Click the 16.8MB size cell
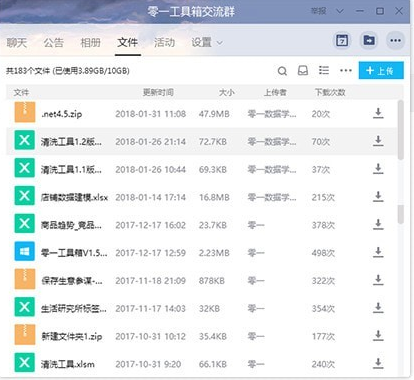 click(x=214, y=197)
